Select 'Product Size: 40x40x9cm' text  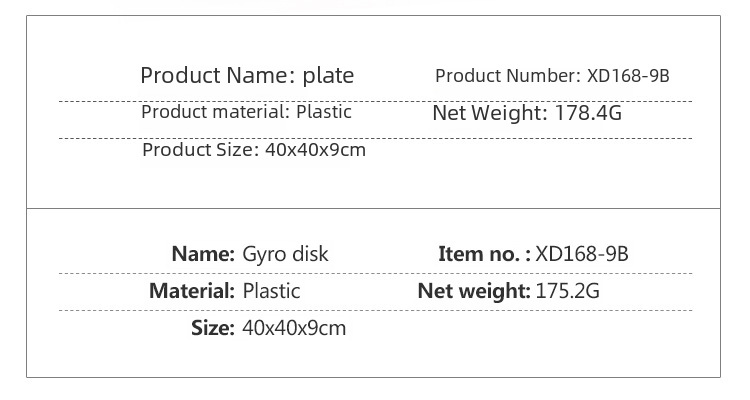coord(254,150)
